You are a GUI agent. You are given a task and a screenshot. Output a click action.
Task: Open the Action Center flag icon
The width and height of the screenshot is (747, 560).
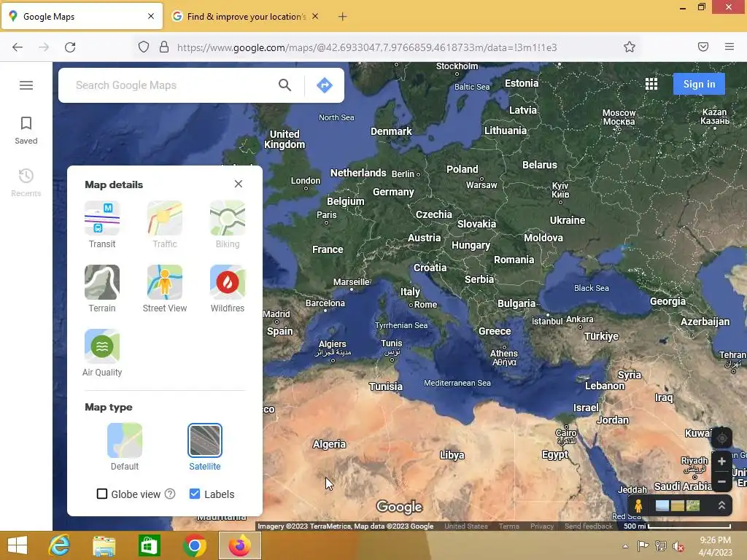tap(643, 546)
